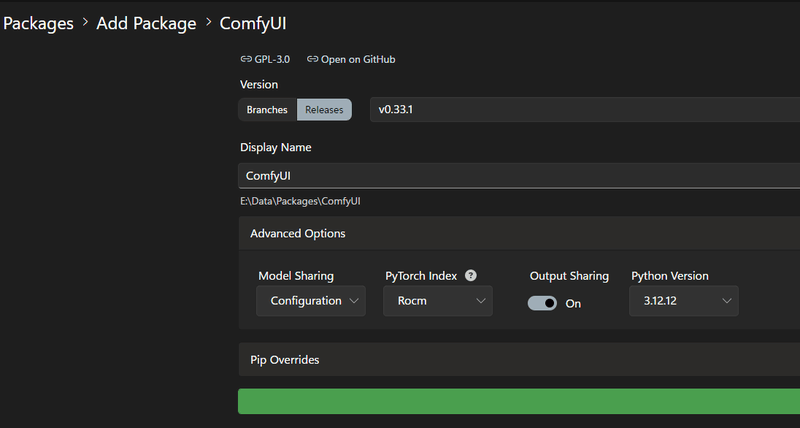Click the Python Version label

click(x=670, y=276)
